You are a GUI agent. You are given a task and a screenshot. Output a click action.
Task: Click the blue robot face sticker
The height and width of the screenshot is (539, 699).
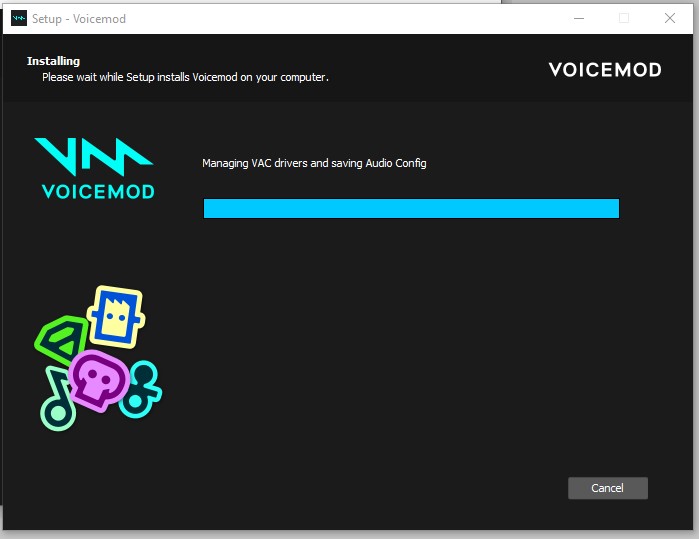[116, 317]
